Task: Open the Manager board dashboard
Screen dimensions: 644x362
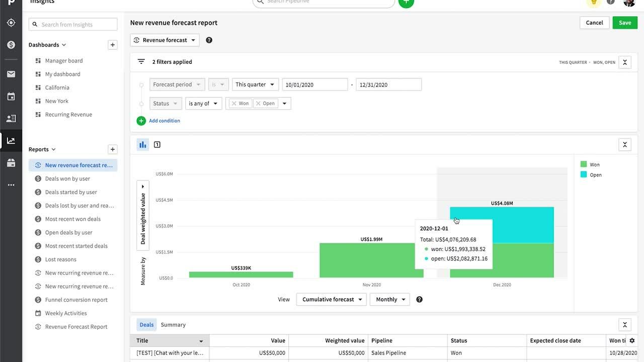Action: tap(64, 61)
